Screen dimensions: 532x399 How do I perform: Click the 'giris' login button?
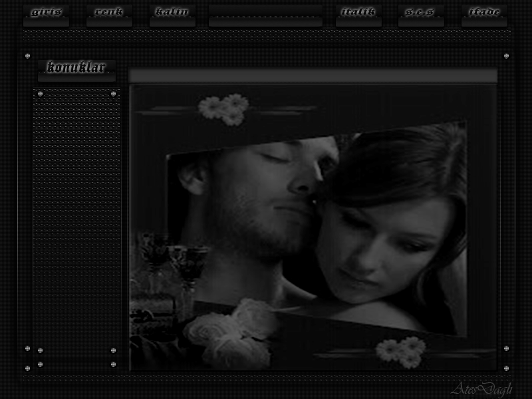pos(46,12)
